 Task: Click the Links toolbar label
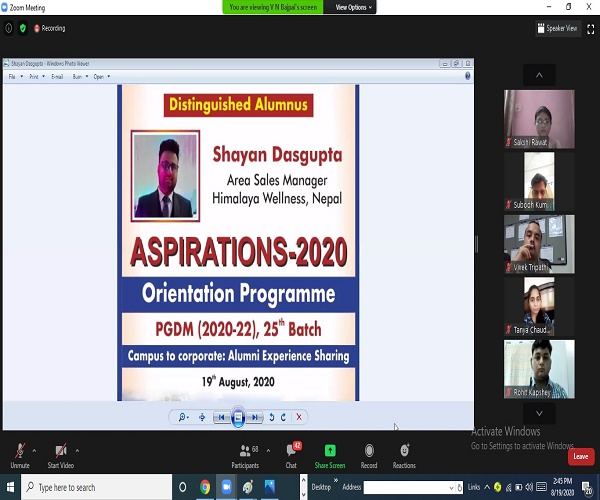point(473,487)
